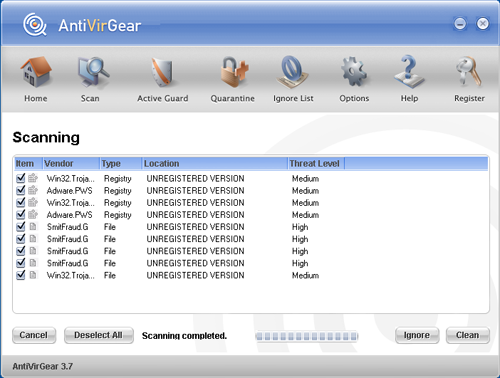Screen dimensions: 500x378
Task: Uncheck first Win32.Troja registry item checkbox
Action: 21,178
